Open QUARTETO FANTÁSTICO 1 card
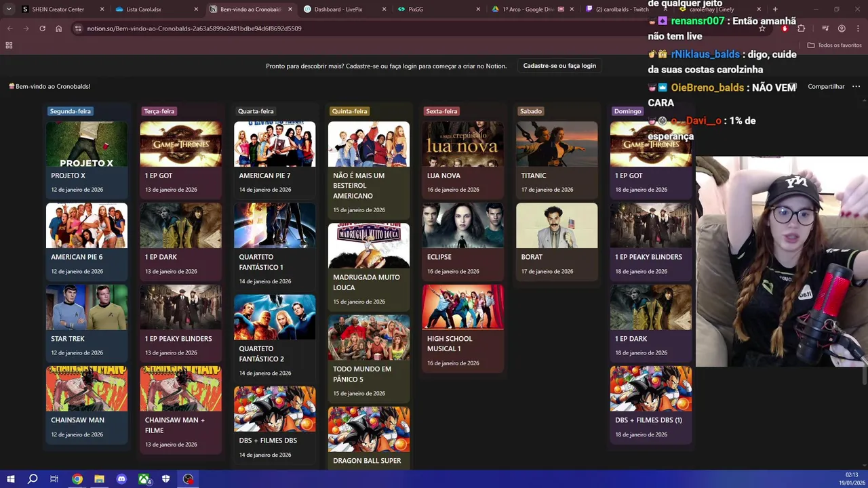This screenshot has height=488, width=868. pyautogui.click(x=275, y=246)
